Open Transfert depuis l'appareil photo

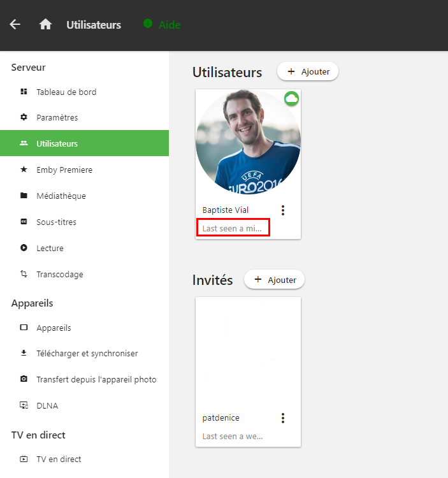(x=84, y=379)
